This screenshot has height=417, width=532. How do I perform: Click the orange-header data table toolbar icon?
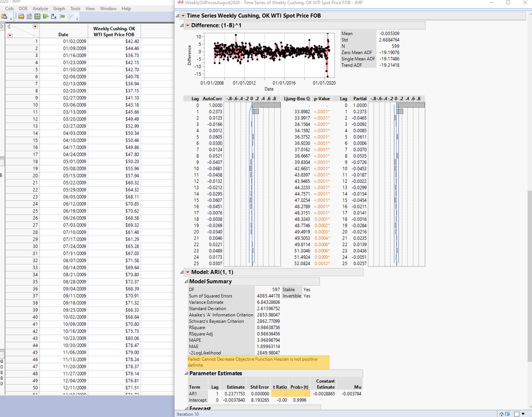[x=21, y=17]
